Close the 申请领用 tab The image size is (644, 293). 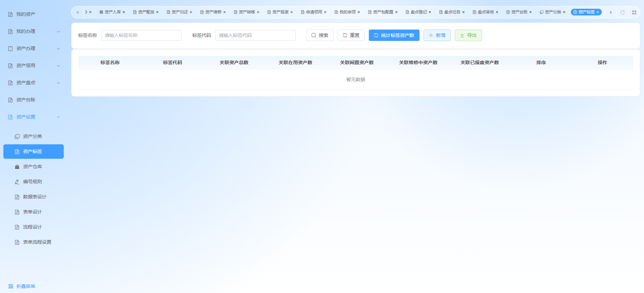[x=325, y=12]
